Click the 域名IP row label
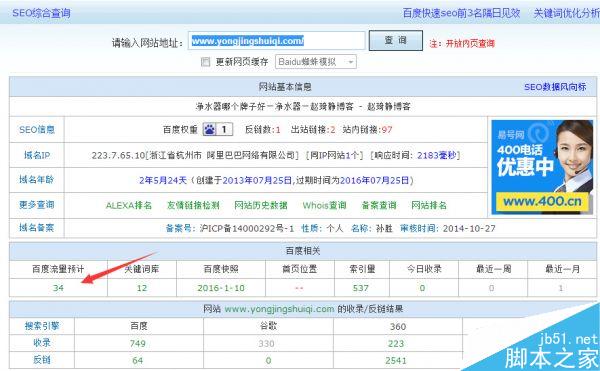This screenshot has width=600, height=371. coord(37,155)
